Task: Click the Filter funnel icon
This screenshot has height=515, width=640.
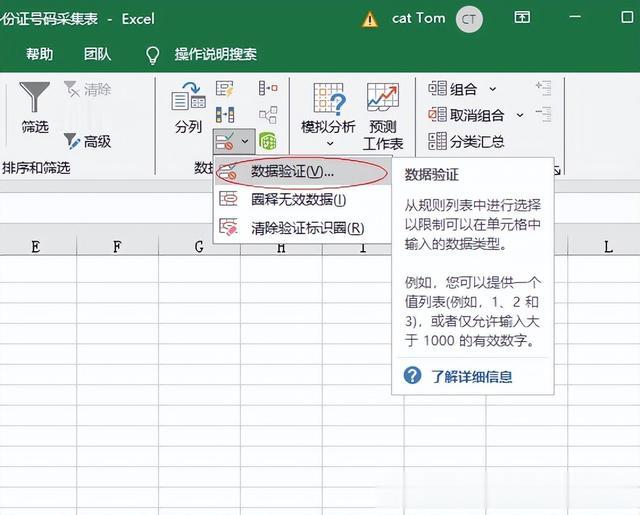Action: 35,97
